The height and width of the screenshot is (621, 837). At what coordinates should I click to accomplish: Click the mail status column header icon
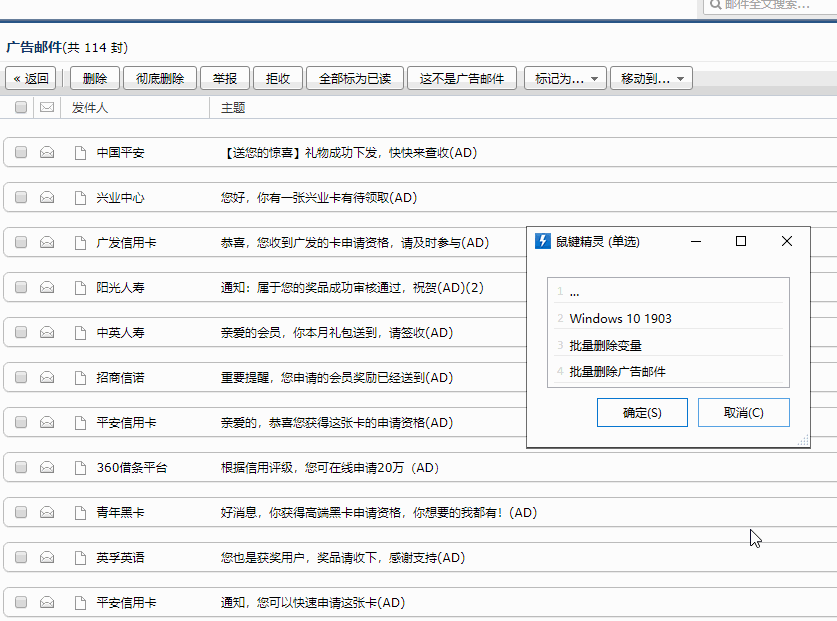[47, 107]
